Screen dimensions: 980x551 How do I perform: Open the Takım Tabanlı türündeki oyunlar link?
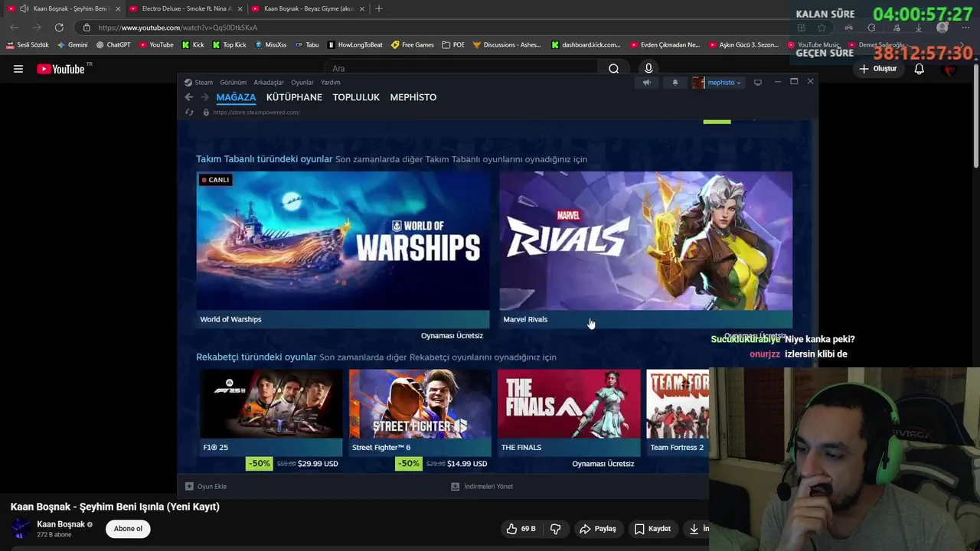[x=264, y=159]
